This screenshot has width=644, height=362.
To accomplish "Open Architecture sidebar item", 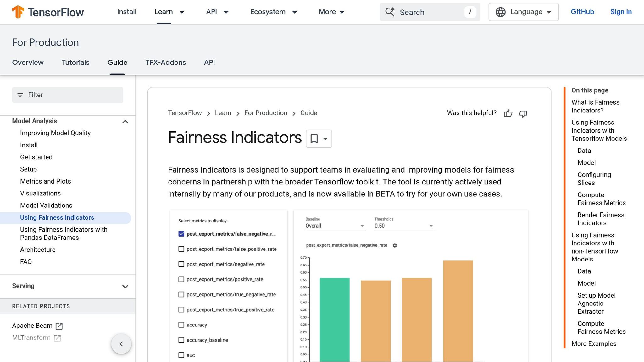I will pos(38,250).
